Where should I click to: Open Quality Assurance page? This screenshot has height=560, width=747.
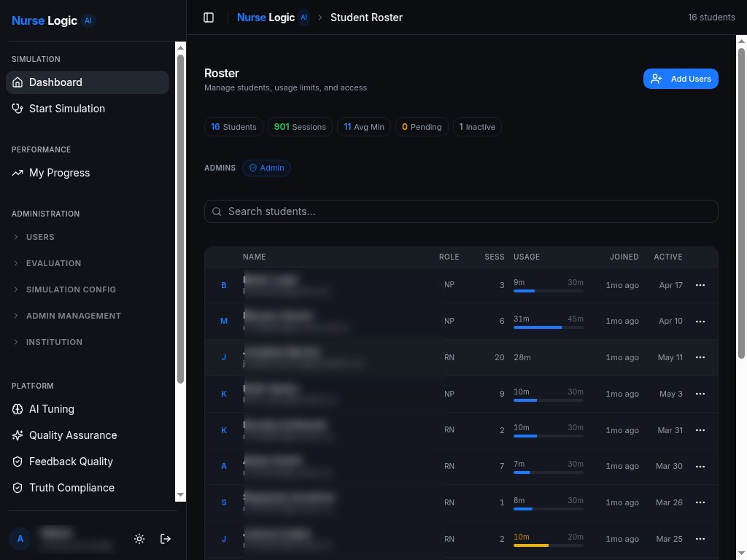click(88, 435)
